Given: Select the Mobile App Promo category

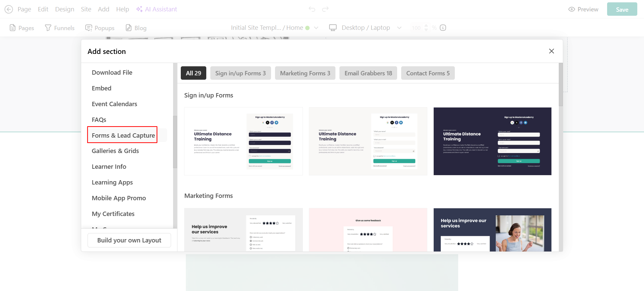Looking at the screenshot, I should tap(119, 198).
